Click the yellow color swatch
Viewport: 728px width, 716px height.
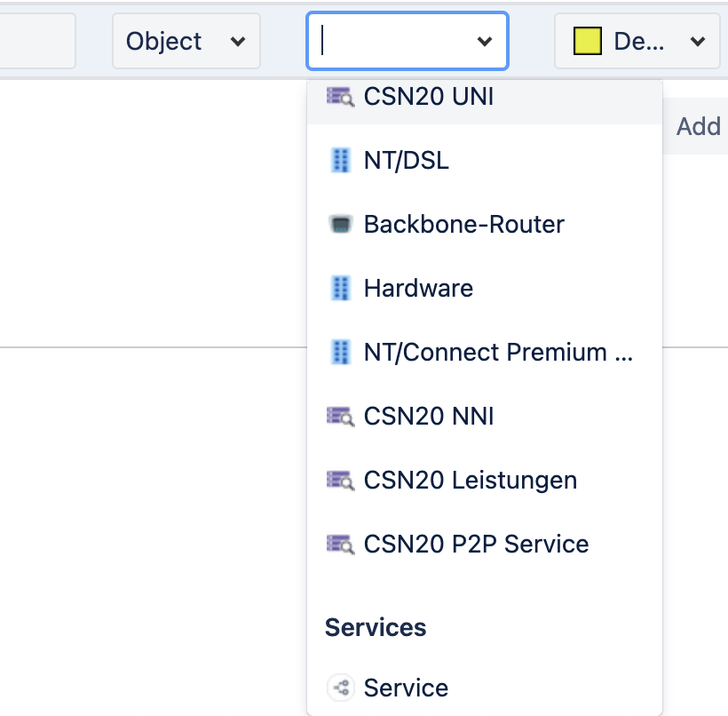pyautogui.click(x=588, y=41)
